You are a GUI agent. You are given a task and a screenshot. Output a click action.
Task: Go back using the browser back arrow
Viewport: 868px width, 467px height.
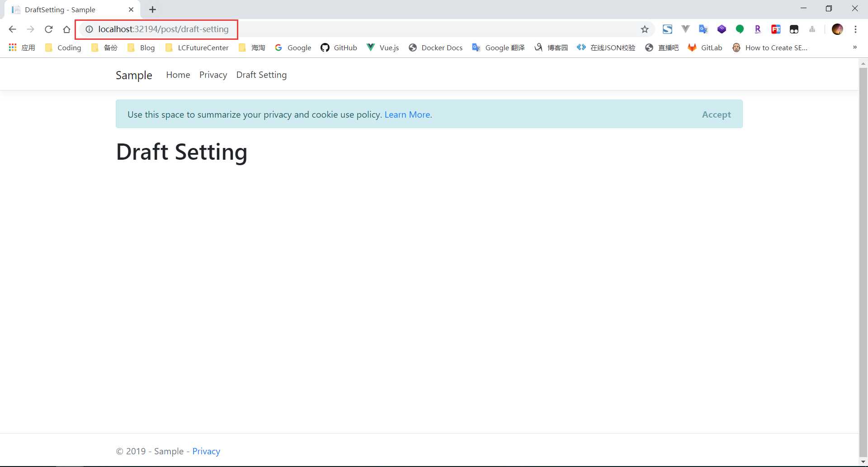click(x=12, y=29)
